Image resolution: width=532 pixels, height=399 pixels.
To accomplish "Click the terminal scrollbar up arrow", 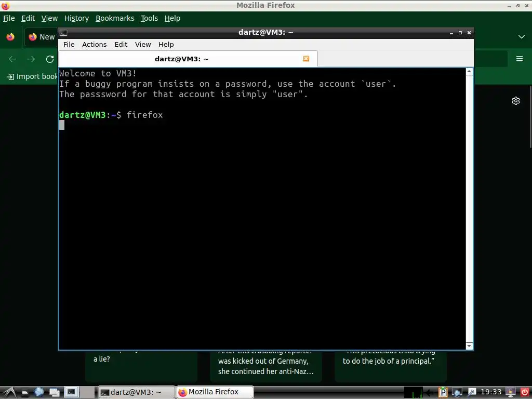I will point(469,71).
